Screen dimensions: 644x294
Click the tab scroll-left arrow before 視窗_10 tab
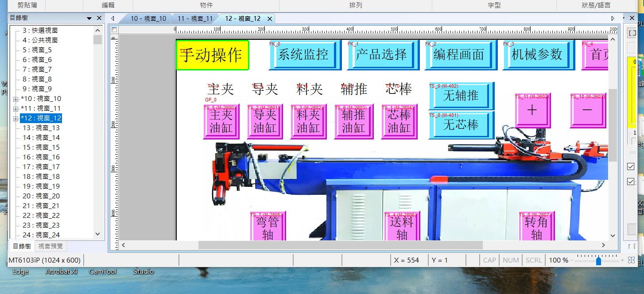113,19
